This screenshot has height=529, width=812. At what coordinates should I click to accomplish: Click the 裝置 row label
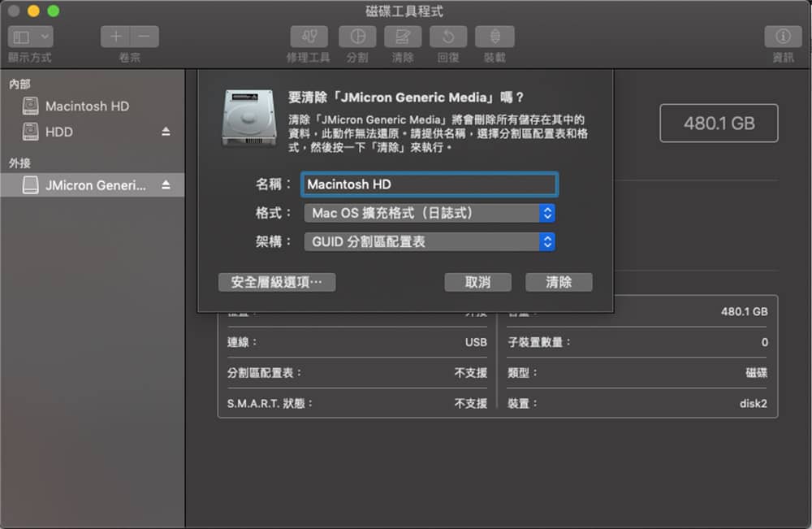click(522, 404)
